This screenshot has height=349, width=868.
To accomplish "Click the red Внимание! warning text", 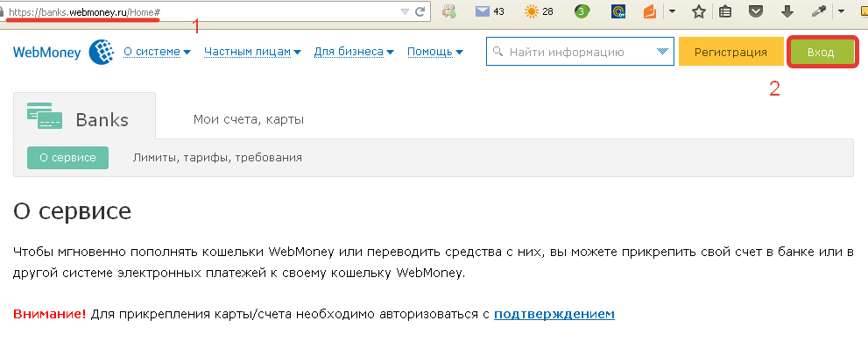I will (x=50, y=314).
